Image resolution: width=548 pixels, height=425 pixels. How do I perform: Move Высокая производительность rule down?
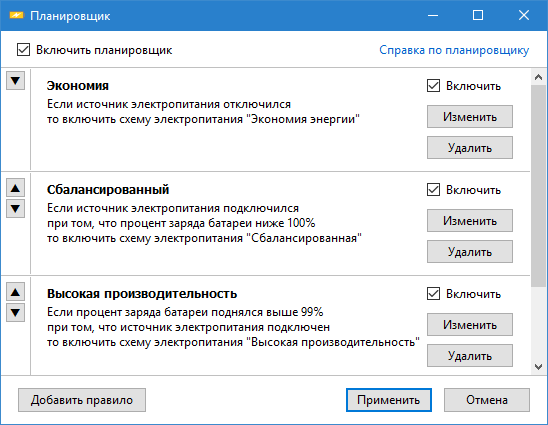15,312
